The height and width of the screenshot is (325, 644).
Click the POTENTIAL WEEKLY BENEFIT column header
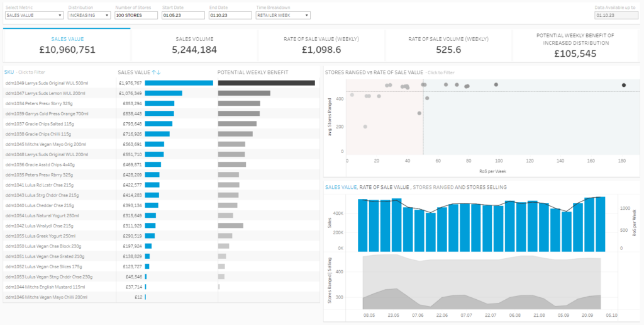click(253, 72)
